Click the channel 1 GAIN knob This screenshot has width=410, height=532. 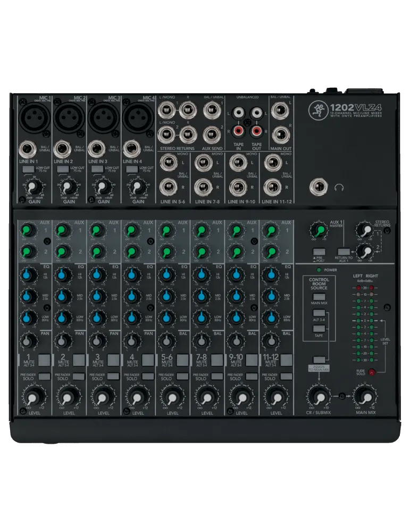click(32, 187)
